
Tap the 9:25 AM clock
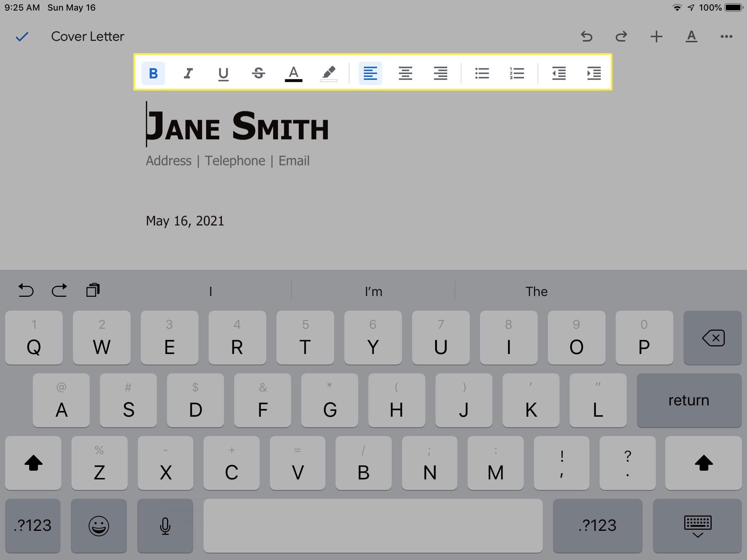click(22, 8)
